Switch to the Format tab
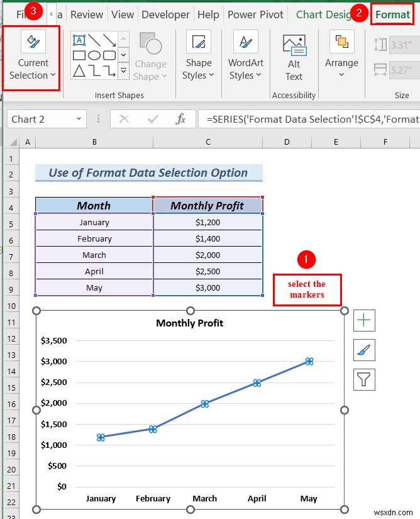Viewport: 420px width, 519px height. click(x=392, y=14)
